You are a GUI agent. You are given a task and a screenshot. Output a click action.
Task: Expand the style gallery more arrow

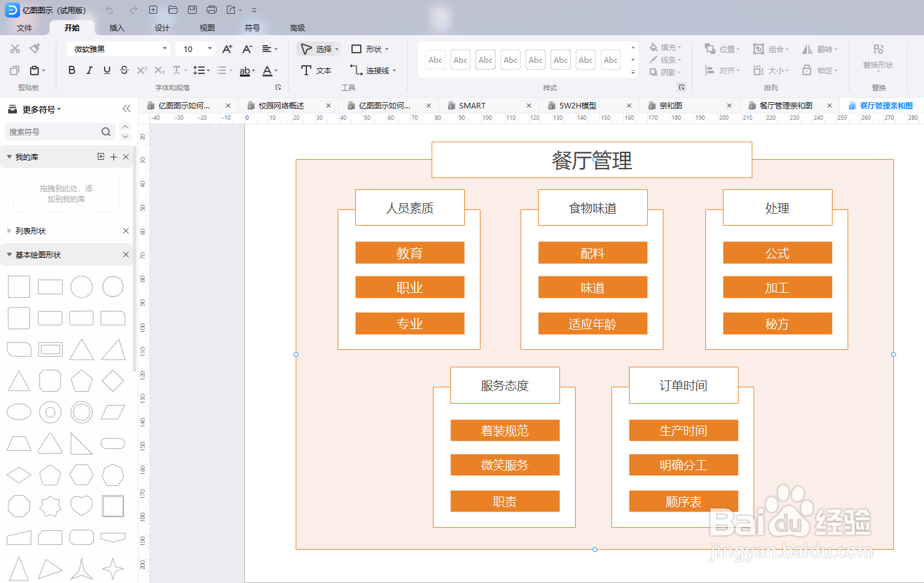point(633,72)
